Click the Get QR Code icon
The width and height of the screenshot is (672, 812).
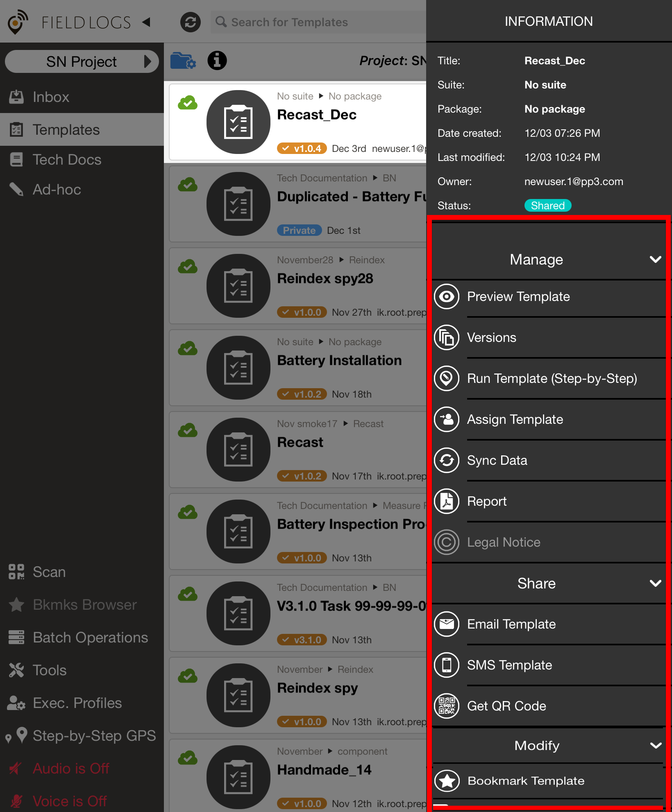tap(446, 706)
